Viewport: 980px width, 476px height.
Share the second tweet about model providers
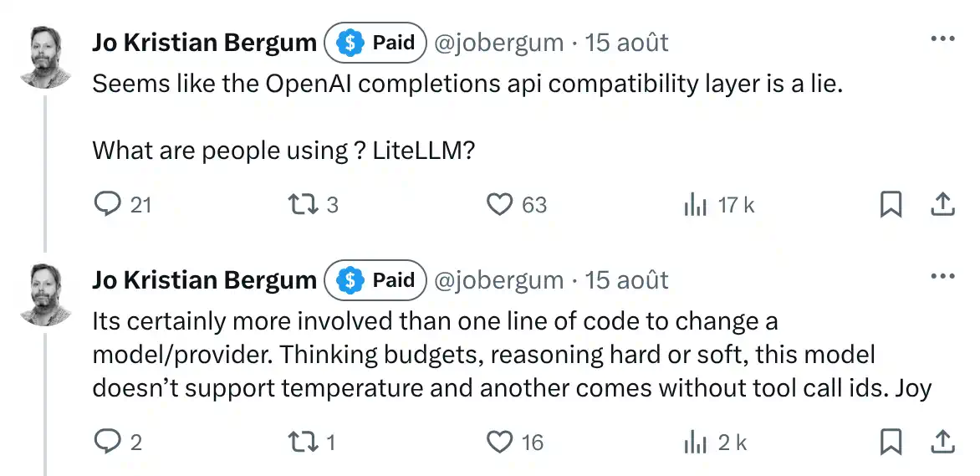[942, 442]
